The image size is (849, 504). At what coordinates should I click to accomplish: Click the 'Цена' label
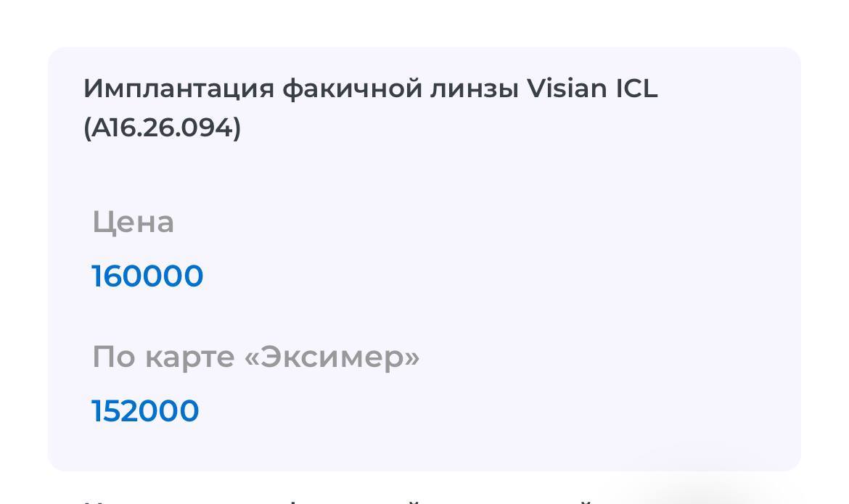[x=133, y=222]
